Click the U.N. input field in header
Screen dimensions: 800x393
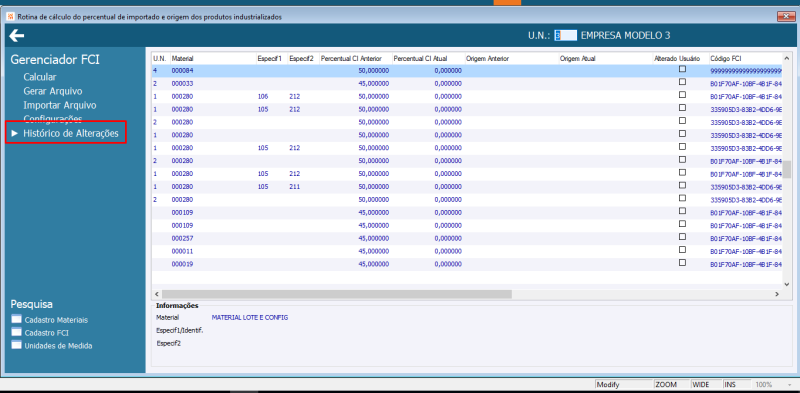tap(566, 35)
